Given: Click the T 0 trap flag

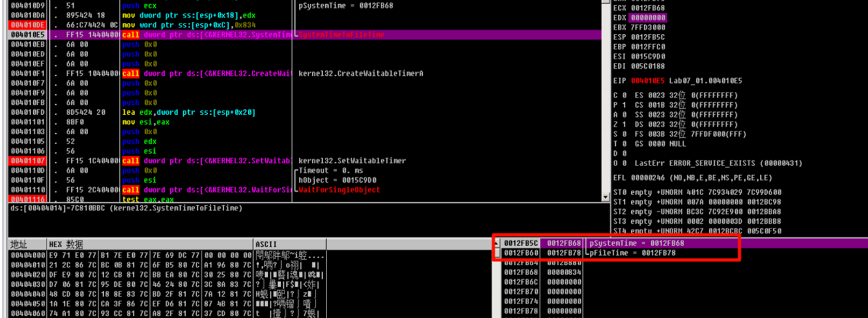Looking at the screenshot, I should point(619,144).
